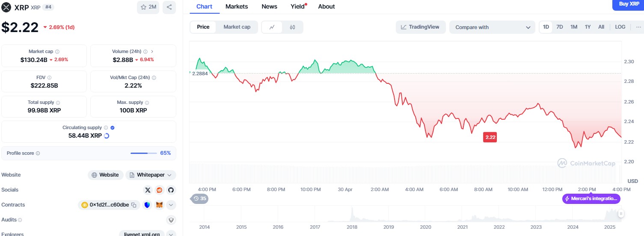Open the TradingView chart button
The image size is (644, 236).
(420, 27)
